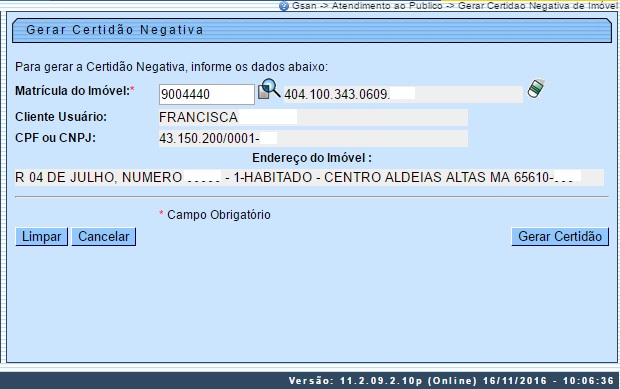Click the instruction text Para gerar a Certidão Negativa
The image size is (620, 389).
click(x=171, y=67)
